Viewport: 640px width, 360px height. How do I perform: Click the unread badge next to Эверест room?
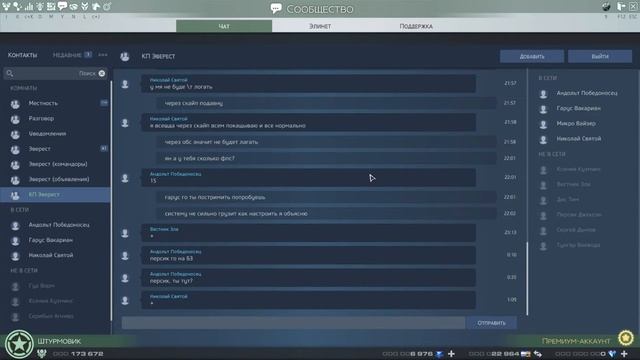104,149
